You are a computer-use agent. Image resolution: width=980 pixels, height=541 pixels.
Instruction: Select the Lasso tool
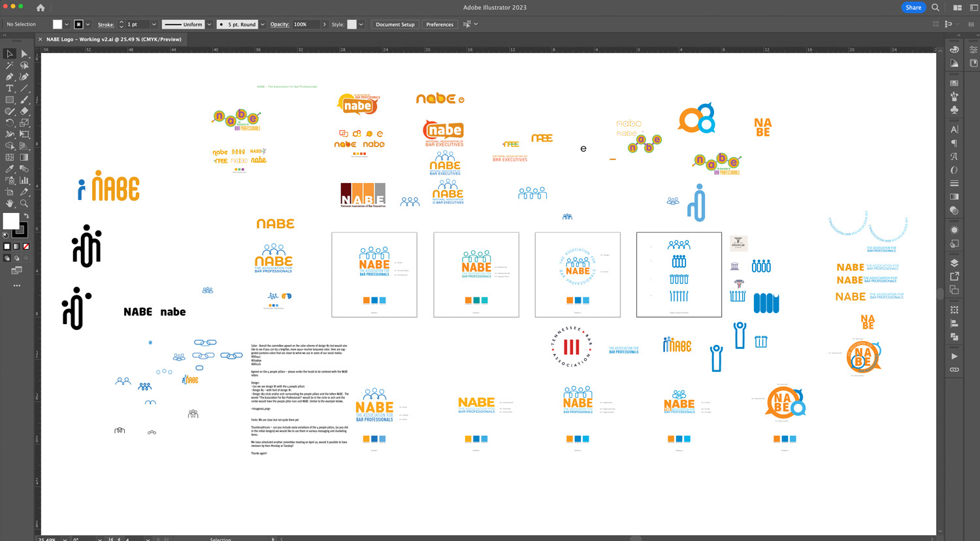24,65
